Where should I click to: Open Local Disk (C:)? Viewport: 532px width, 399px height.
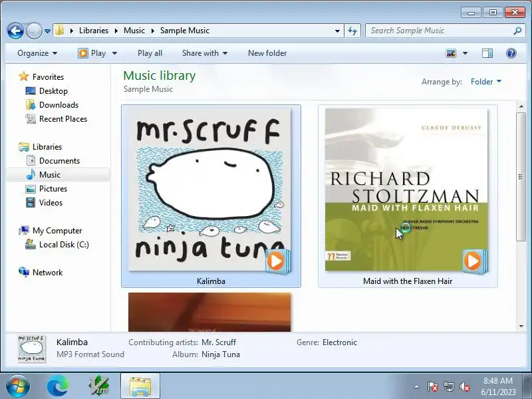coord(64,245)
